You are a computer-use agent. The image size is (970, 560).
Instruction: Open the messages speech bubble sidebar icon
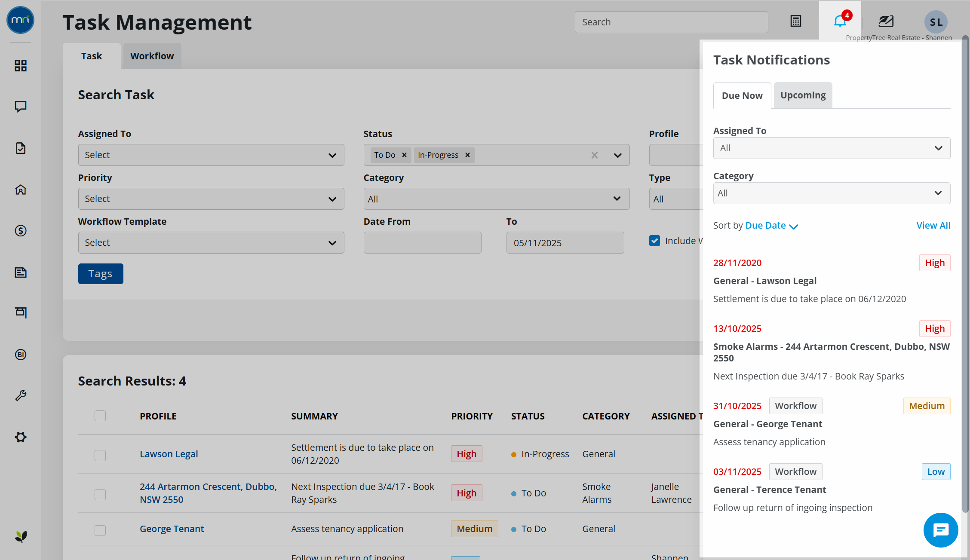click(x=21, y=107)
